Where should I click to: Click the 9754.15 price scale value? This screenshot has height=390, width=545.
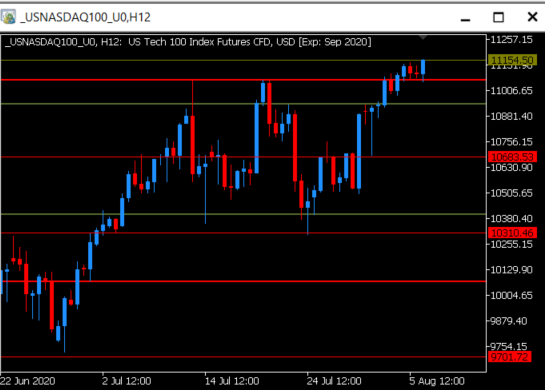pos(509,346)
